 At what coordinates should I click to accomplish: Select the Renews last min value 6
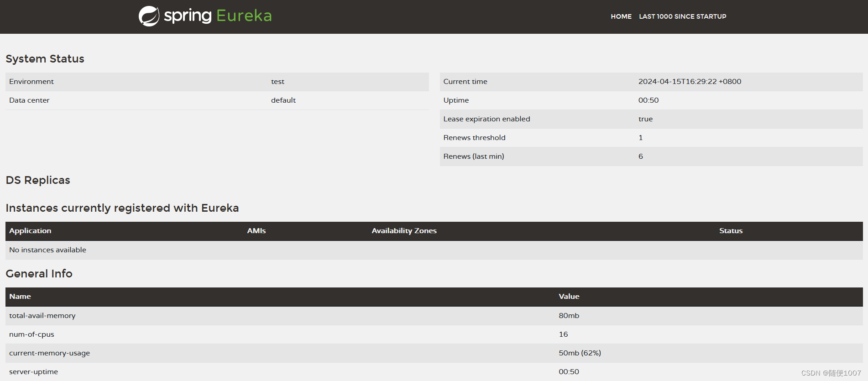tap(641, 157)
